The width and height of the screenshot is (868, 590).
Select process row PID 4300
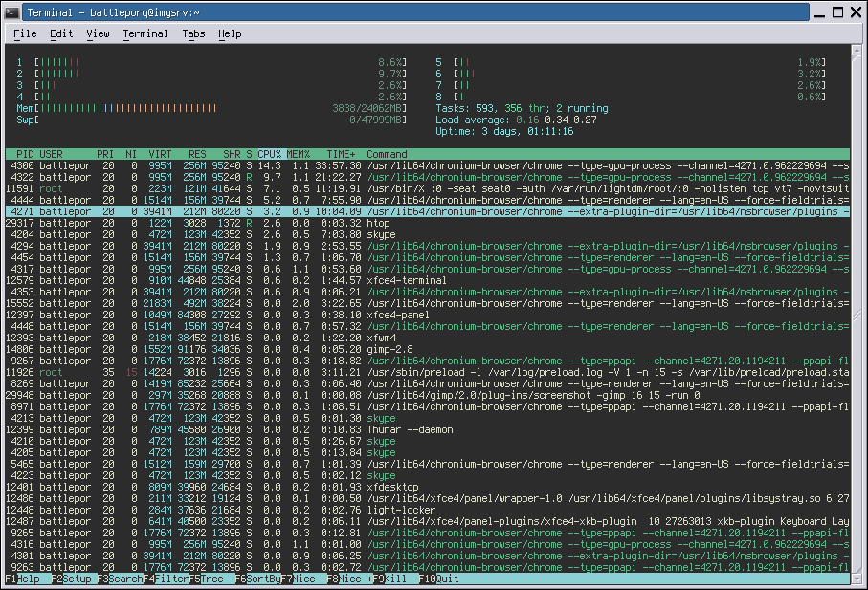pyautogui.click(x=428, y=165)
